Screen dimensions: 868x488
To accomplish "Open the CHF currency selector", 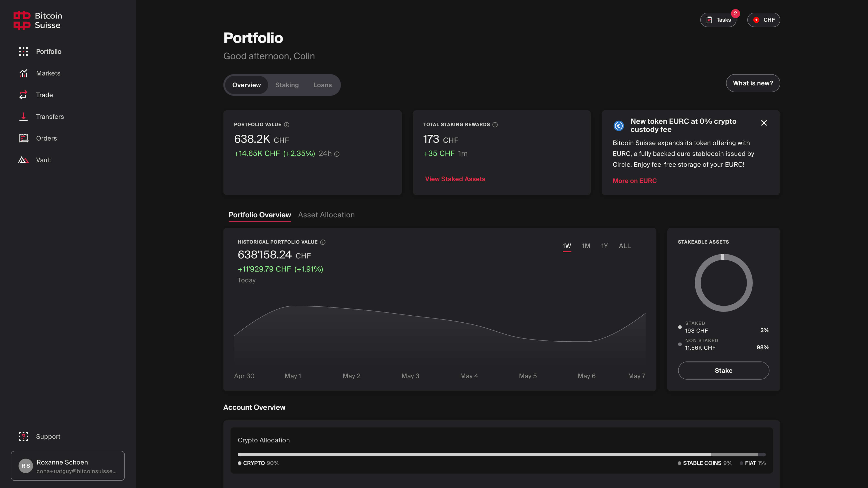I will coord(763,20).
